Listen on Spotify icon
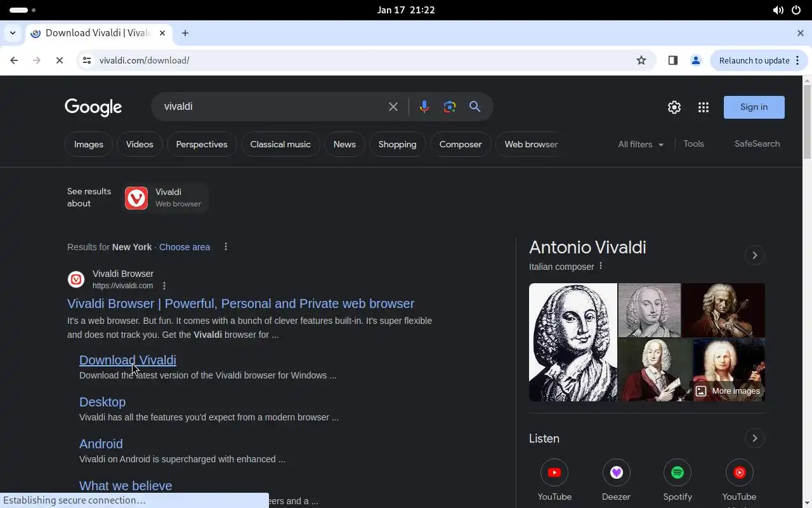This screenshot has height=508, width=812. (678, 472)
